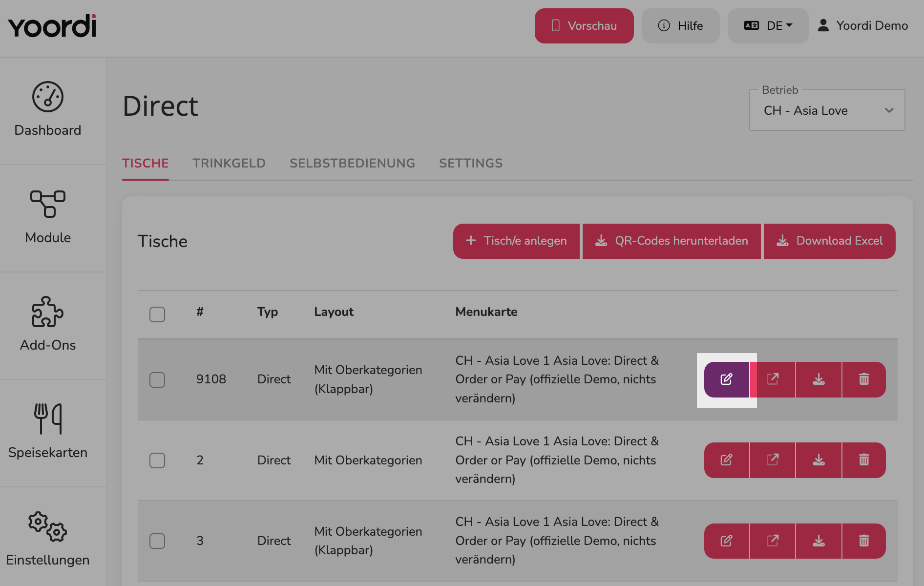Switch to the SELBSTBEDIENUNG tab
This screenshot has height=586, width=924.
[x=352, y=164]
